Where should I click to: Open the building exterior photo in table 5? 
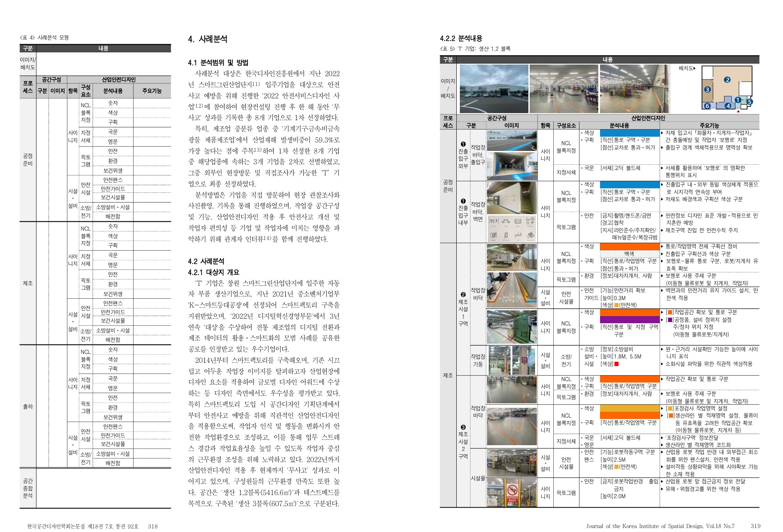494,89
